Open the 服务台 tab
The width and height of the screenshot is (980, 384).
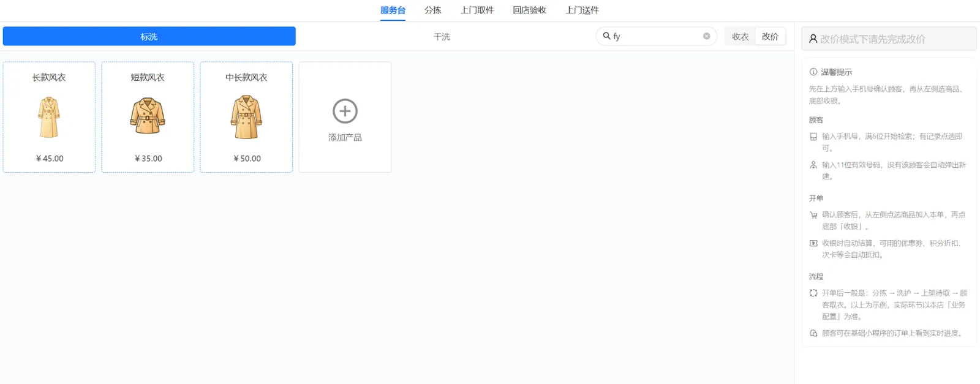393,10
